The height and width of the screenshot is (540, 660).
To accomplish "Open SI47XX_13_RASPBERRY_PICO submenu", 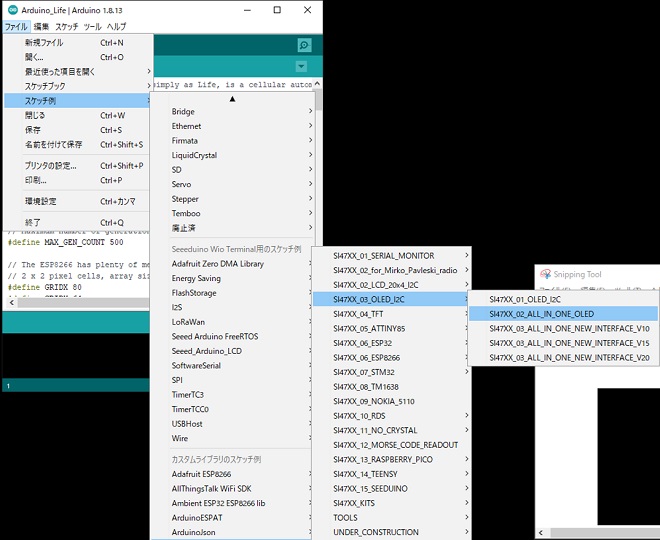I will pyautogui.click(x=391, y=459).
